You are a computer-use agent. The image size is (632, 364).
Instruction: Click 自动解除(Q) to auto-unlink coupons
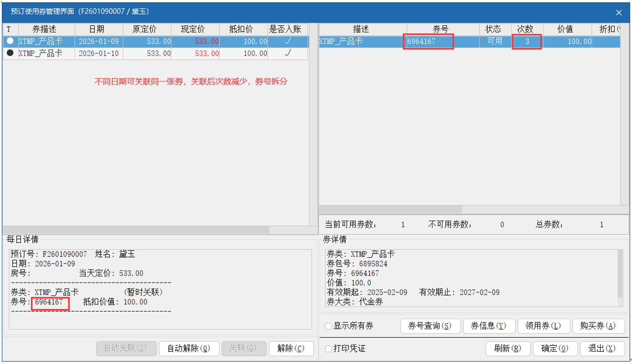[x=189, y=349]
